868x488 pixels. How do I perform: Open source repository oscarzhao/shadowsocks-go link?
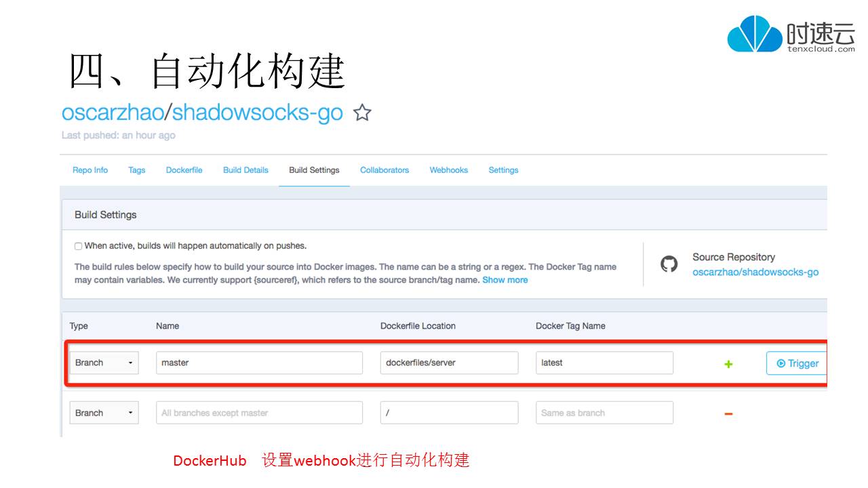pos(755,272)
